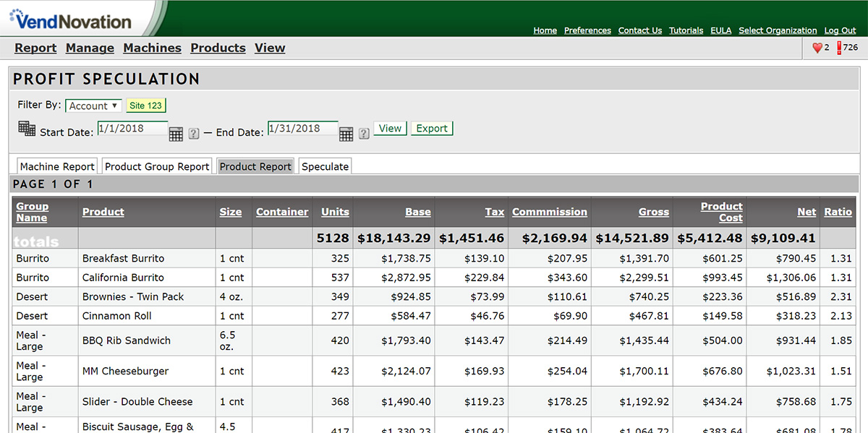868x433 pixels.
Task: Click the End Date help icon
Action: tap(364, 133)
